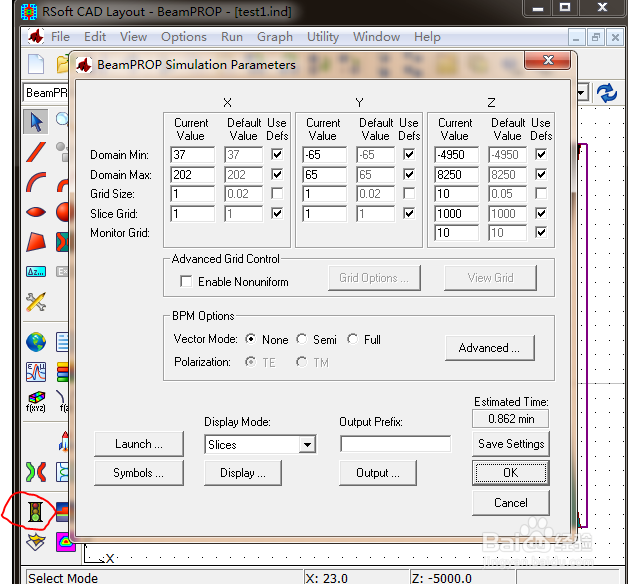Image resolution: width=628 pixels, height=584 pixels.
Task: Open the globe global settings icon
Action: pos(36,342)
